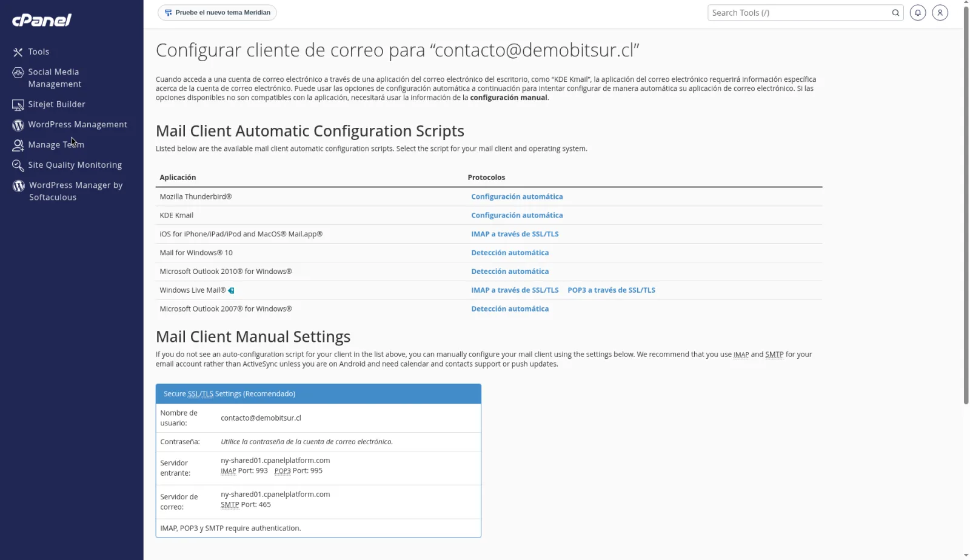Click the cPanel logo
The image size is (970, 560).
tap(42, 20)
